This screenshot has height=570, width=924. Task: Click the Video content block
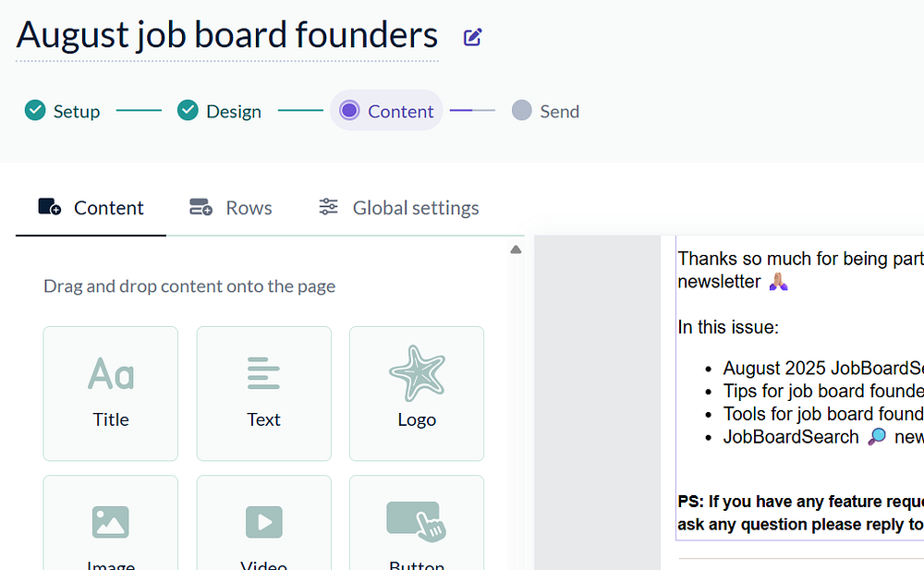[x=263, y=527]
